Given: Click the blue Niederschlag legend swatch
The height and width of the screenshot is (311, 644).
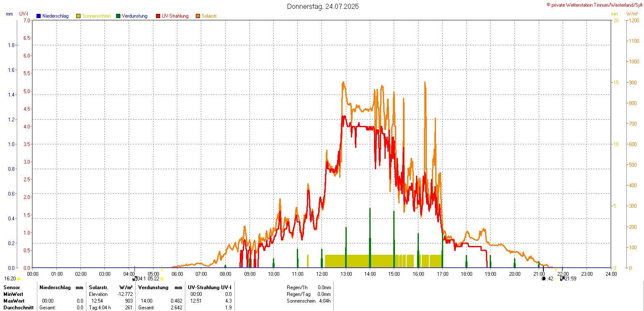Looking at the screenshot, I should point(39,16).
